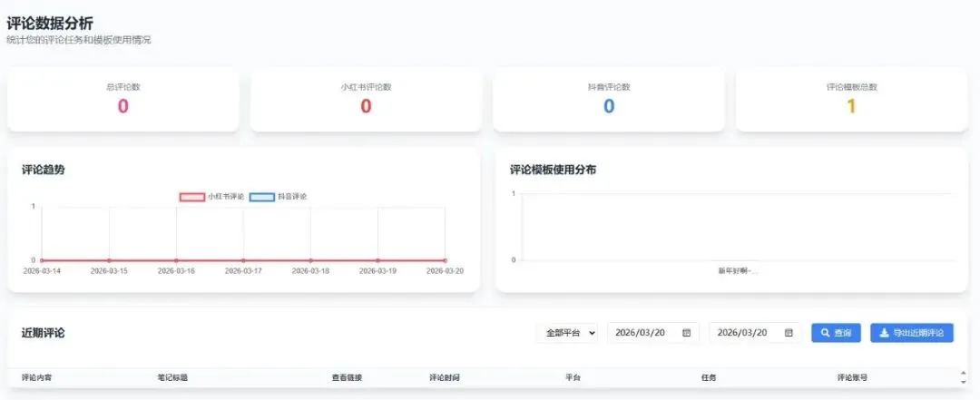Click the 查看链接 column header
This screenshot has width=980, height=400.
[347, 377]
